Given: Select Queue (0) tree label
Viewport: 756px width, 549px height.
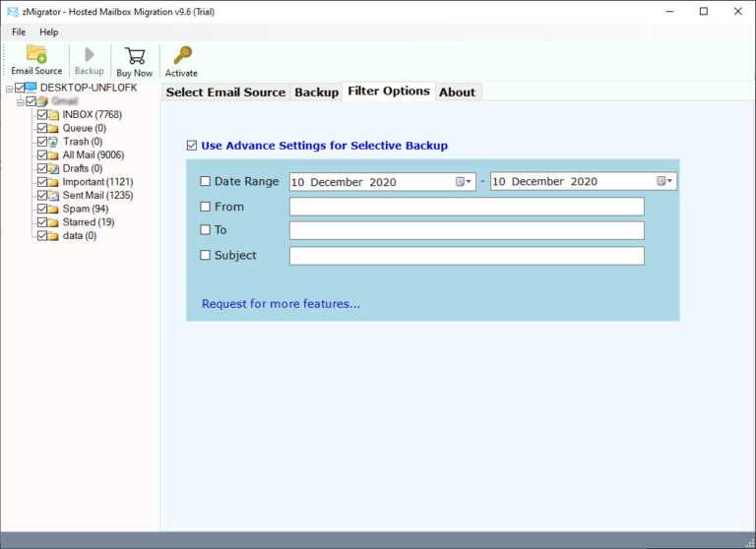Looking at the screenshot, I should click(85, 128).
